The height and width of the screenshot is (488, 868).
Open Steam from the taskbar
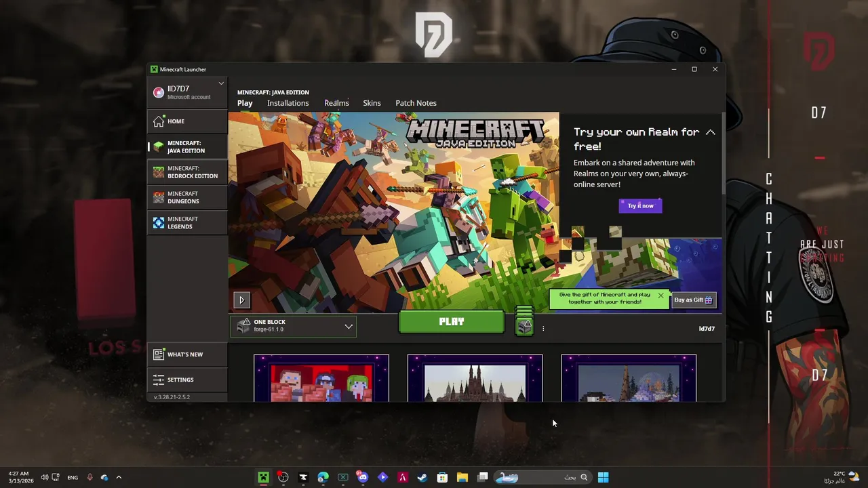[x=422, y=477]
